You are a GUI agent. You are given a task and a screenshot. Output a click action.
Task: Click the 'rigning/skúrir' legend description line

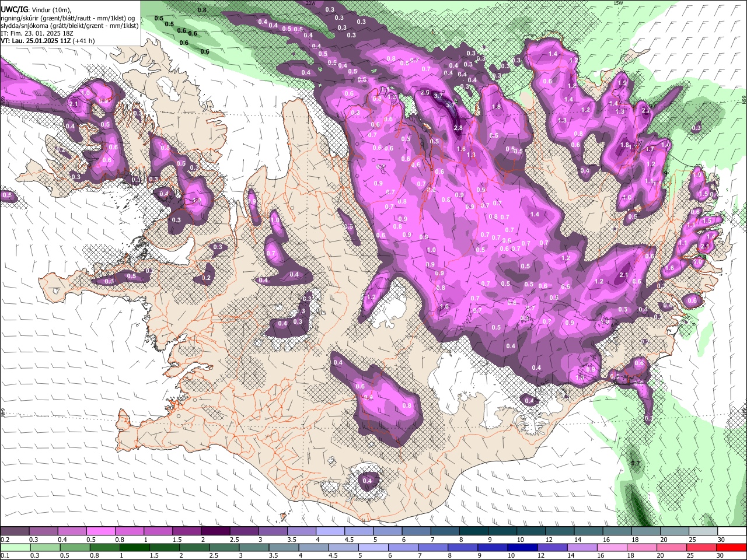pyautogui.click(x=68, y=17)
